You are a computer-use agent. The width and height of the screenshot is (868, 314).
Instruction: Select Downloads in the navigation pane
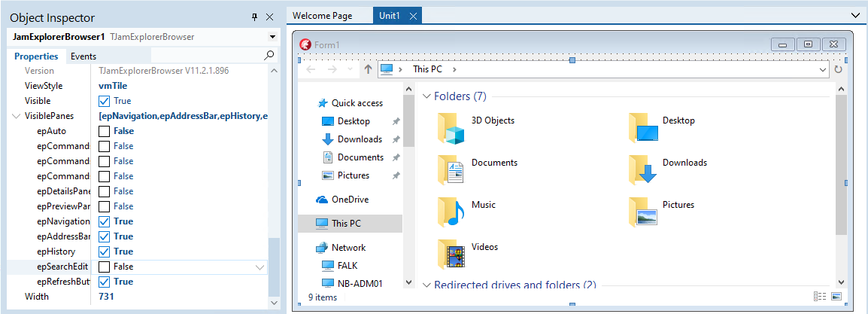point(360,139)
